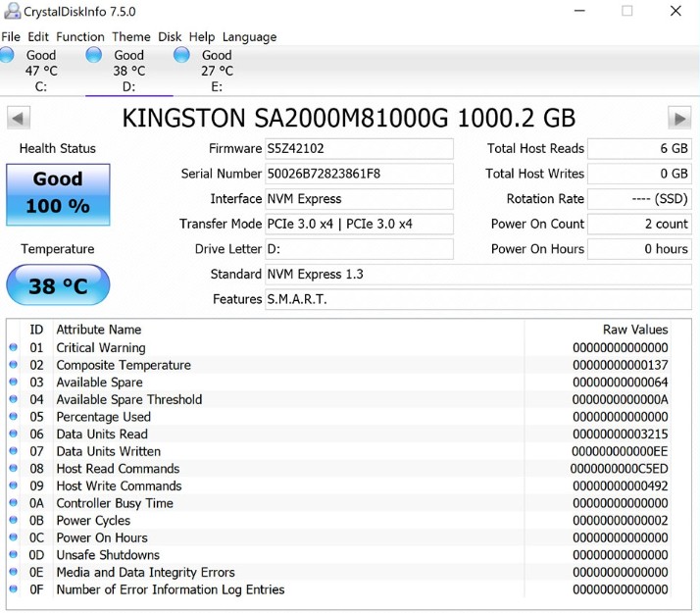Click the 38 °C temperature button
The width and height of the screenshot is (700, 613).
click(x=58, y=286)
